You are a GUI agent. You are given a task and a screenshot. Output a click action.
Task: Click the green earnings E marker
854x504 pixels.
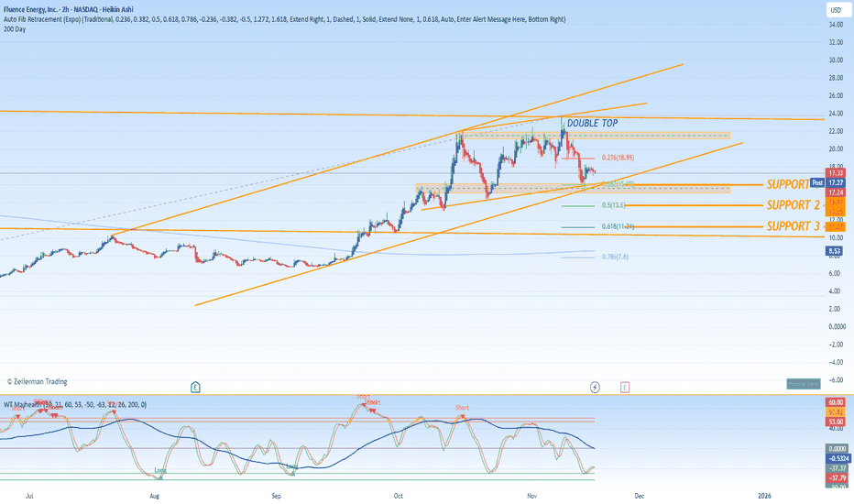click(195, 388)
